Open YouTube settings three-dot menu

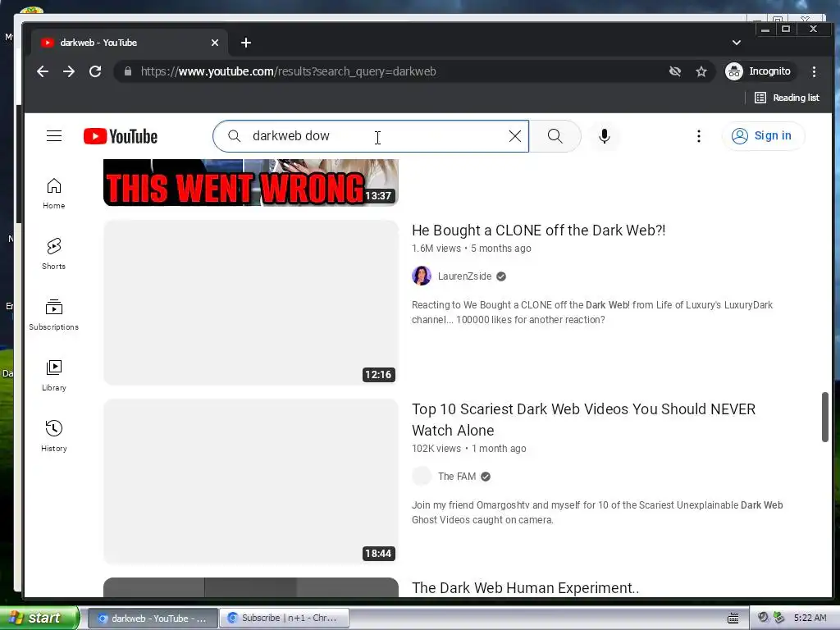(x=699, y=136)
